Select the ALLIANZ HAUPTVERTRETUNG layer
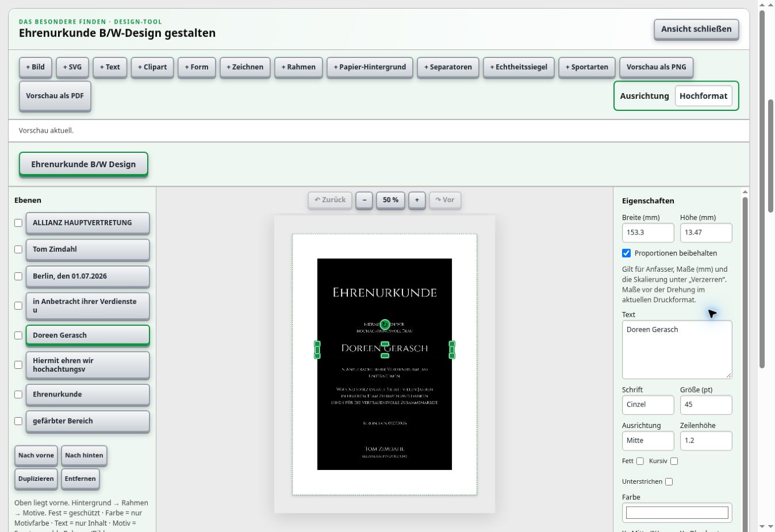 point(87,223)
